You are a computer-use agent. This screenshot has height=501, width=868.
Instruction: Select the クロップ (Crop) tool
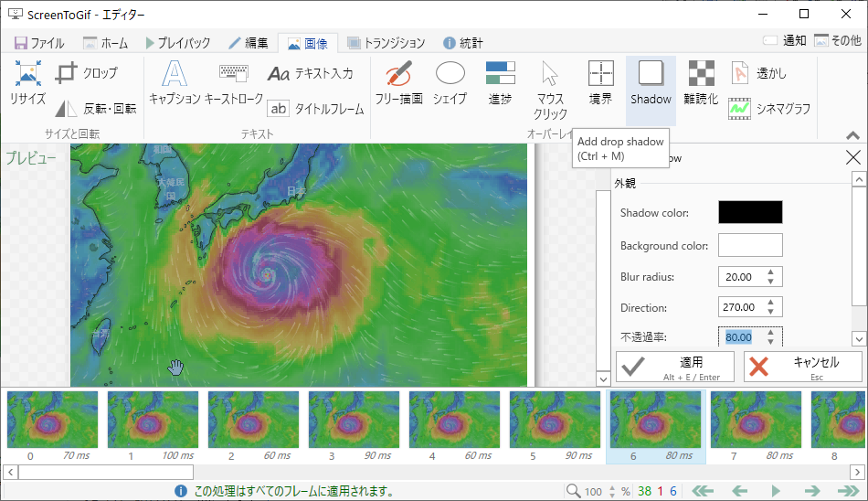88,73
